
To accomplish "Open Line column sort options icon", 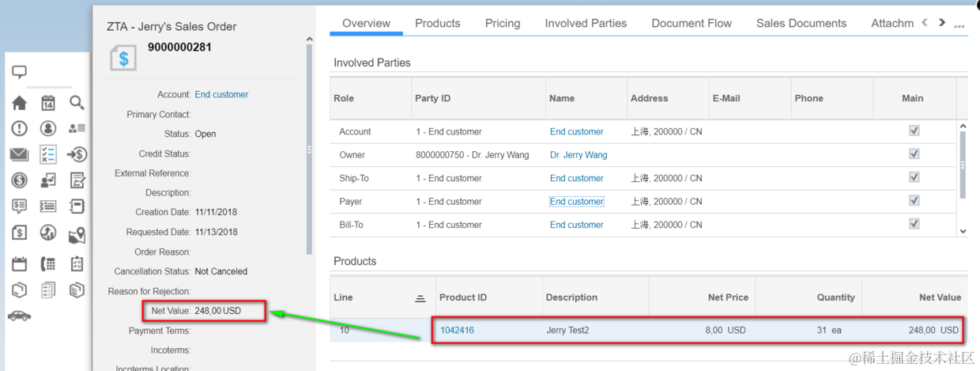I will 420,298.
